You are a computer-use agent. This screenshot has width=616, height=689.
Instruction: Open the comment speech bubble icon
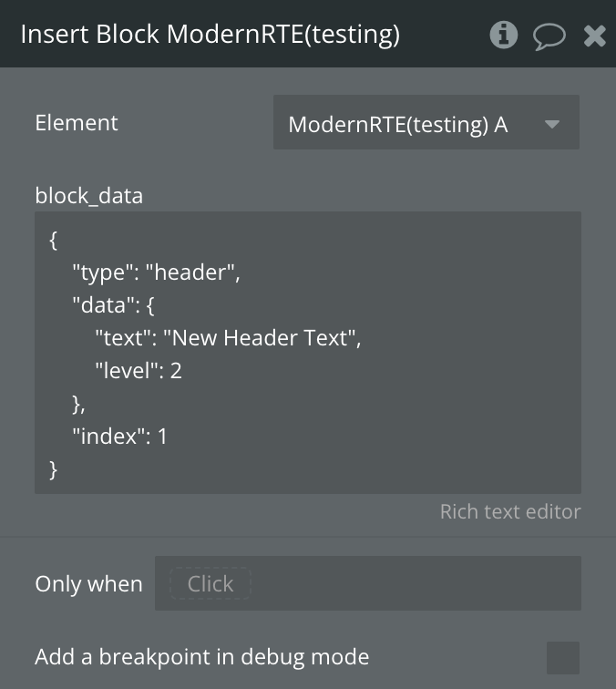(549, 36)
